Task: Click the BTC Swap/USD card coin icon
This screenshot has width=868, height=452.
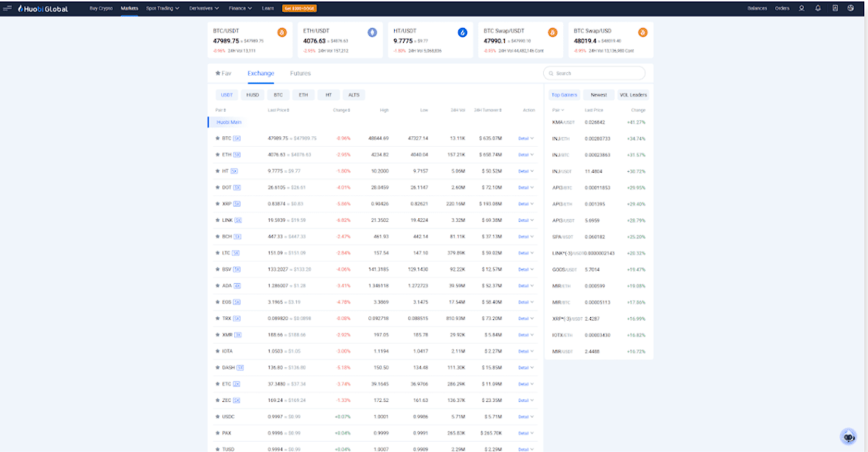Action: (x=643, y=32)
